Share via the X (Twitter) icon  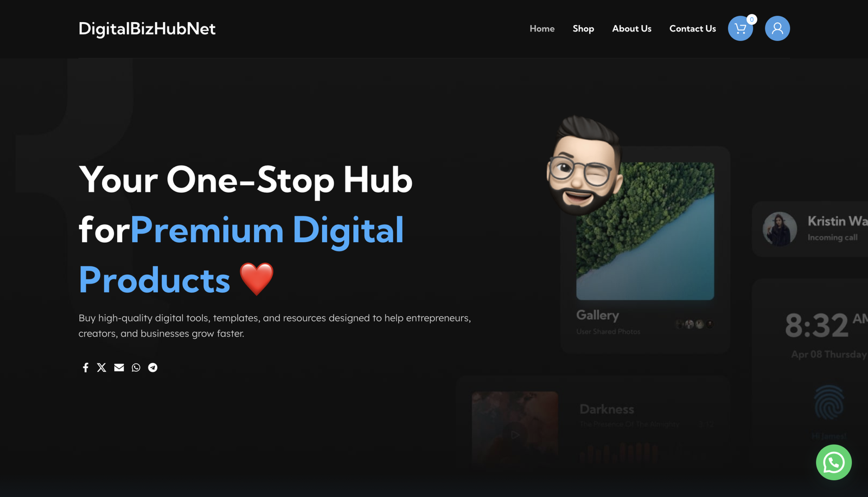[x=101, y=367]
